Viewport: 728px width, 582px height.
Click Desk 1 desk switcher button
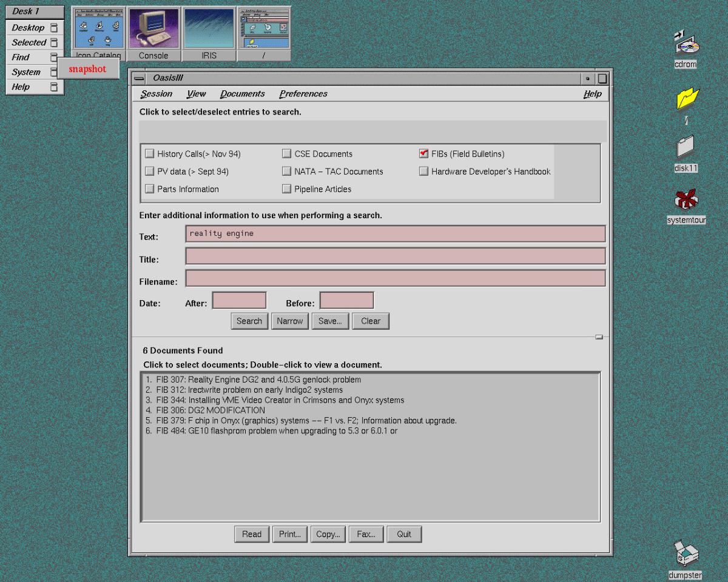click(x=35, y=12)
